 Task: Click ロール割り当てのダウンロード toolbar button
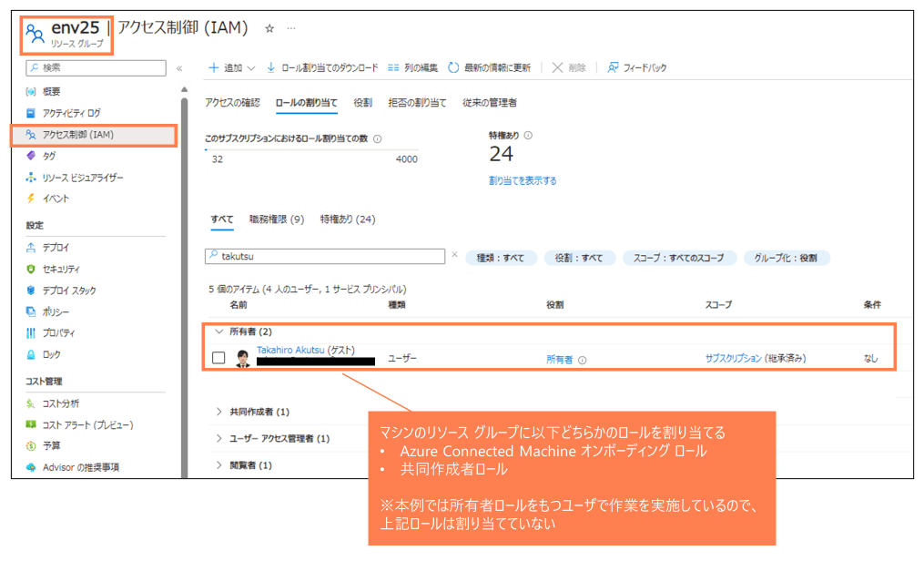tap(322, 67)
